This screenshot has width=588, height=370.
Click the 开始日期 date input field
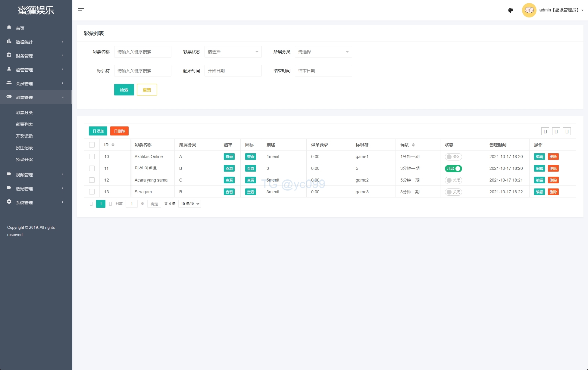pyautogui.click(x=233, y=71)
